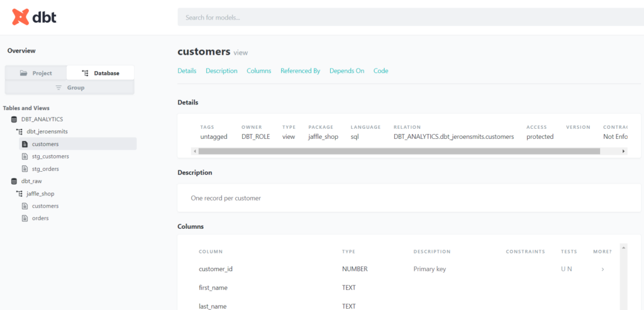644x310 pixels.
Task: Click the left arrow of details scrollbar
Action: (x=195, y=151)
